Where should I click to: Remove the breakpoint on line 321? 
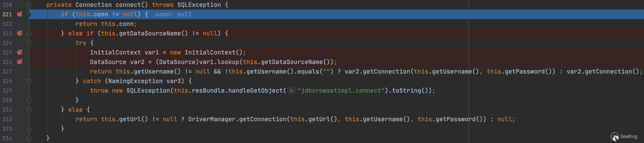(x=20, y=14)
